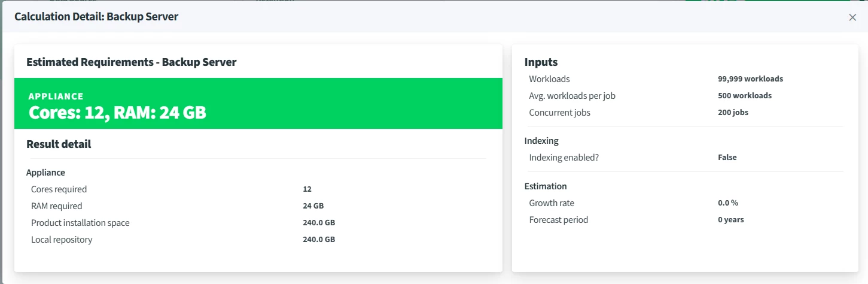The width and height of the screenshot is (868, 284).
Task: Click the Growth rate 0.0 % value
Action: (728, 203)
